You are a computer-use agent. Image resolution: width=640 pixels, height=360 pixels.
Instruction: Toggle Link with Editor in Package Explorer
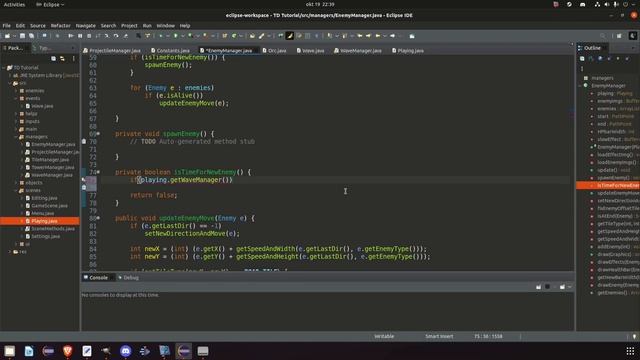click(x=62, y=58)
